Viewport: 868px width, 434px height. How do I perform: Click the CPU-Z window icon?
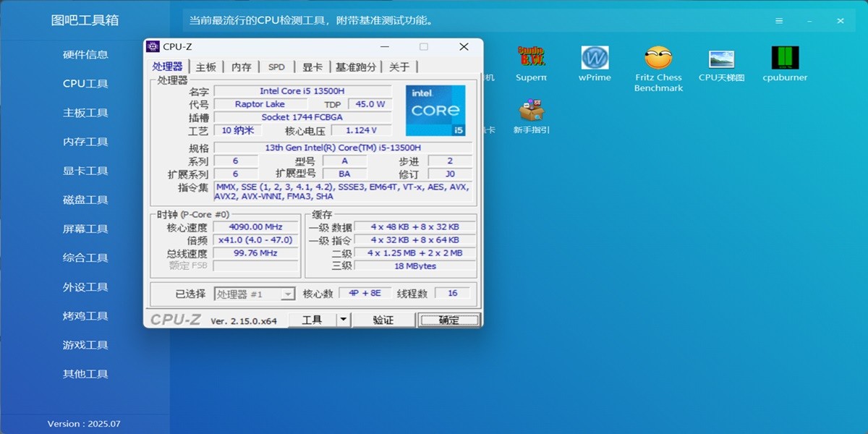[x=153, y=46]
